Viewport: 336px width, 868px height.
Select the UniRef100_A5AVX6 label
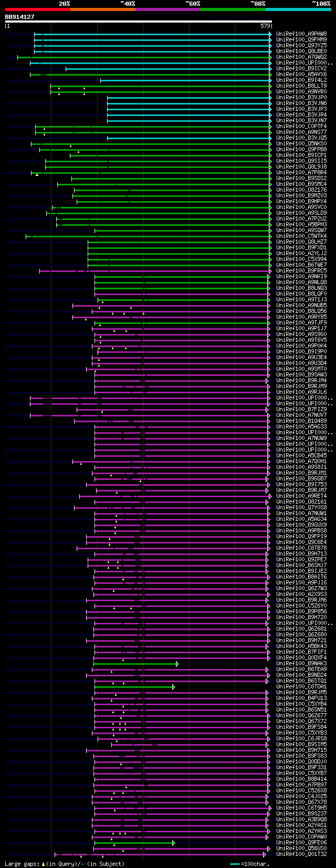point(301,74)
